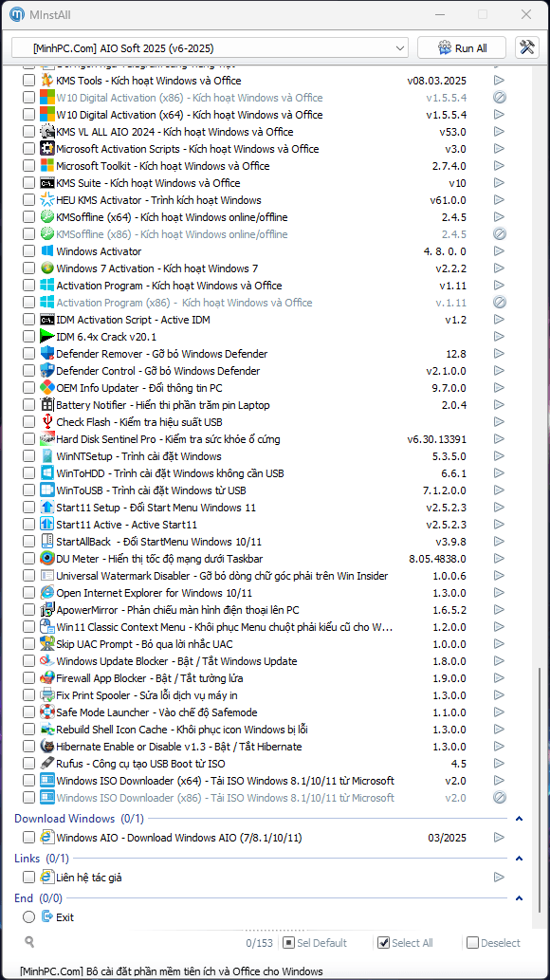The width and height of the screenshot is (550, 980).
Task: Select Open Internet Explorer for Windows 10/11 text
Action: pos(155,593)
